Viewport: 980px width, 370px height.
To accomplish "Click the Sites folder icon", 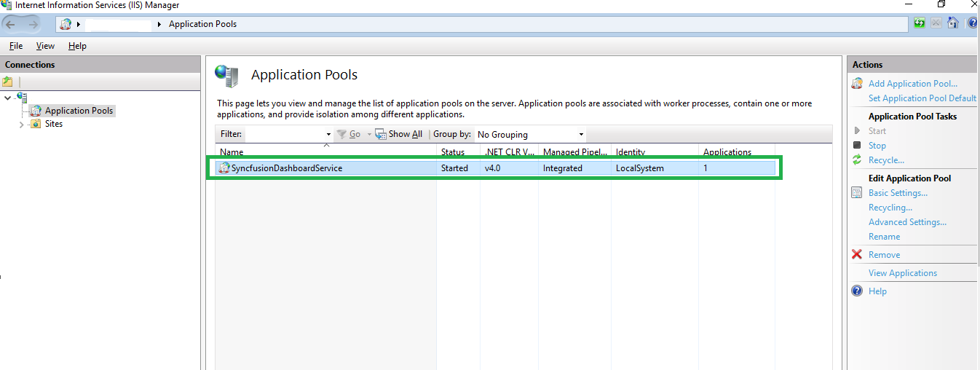I will (x=36, y=124).
